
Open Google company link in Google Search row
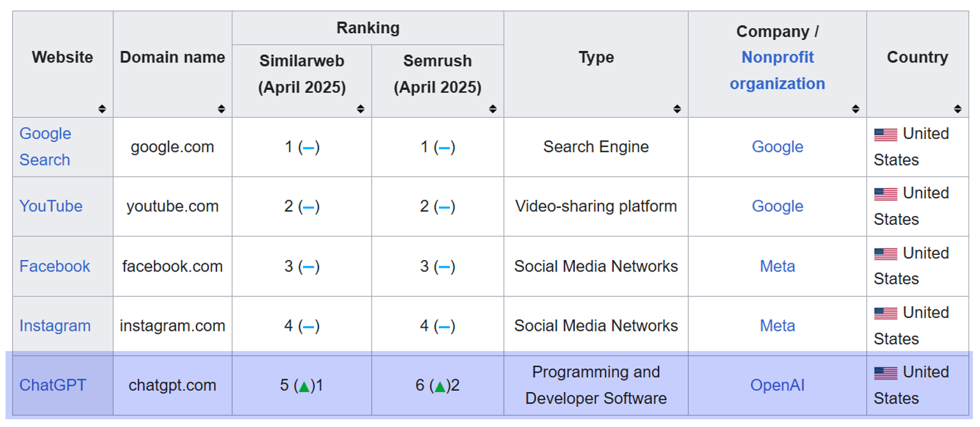tap(777, 147)
